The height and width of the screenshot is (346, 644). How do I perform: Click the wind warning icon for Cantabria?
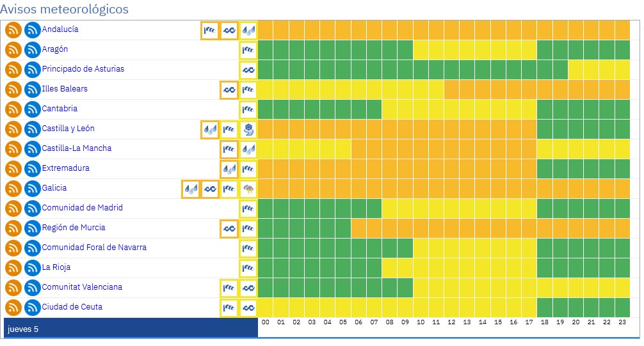click(248, 109)
